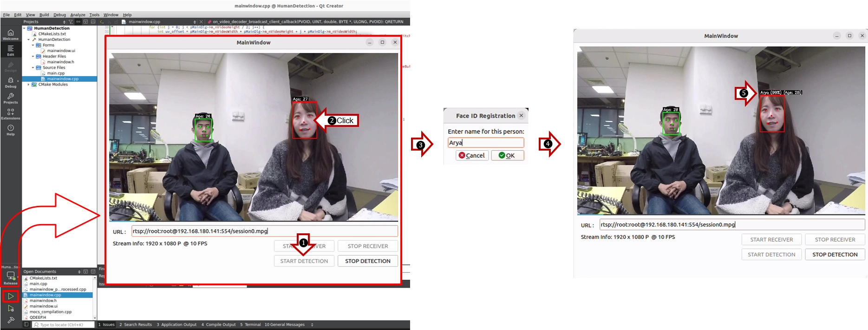Open the Debug mode in the sidebar

(x=11, y=83)
